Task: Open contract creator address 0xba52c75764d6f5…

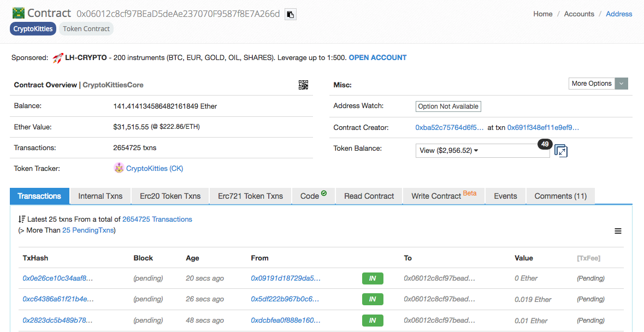Action: tap(450, 128)
